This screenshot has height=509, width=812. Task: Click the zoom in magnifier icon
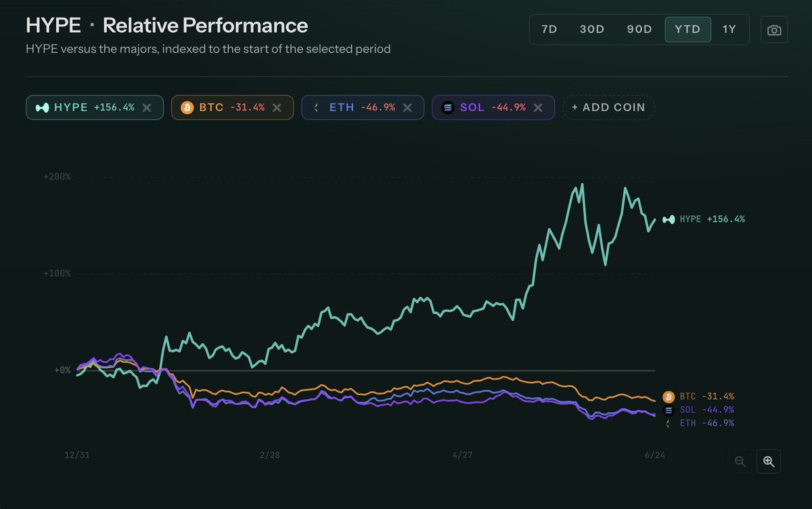pos(769,461)
